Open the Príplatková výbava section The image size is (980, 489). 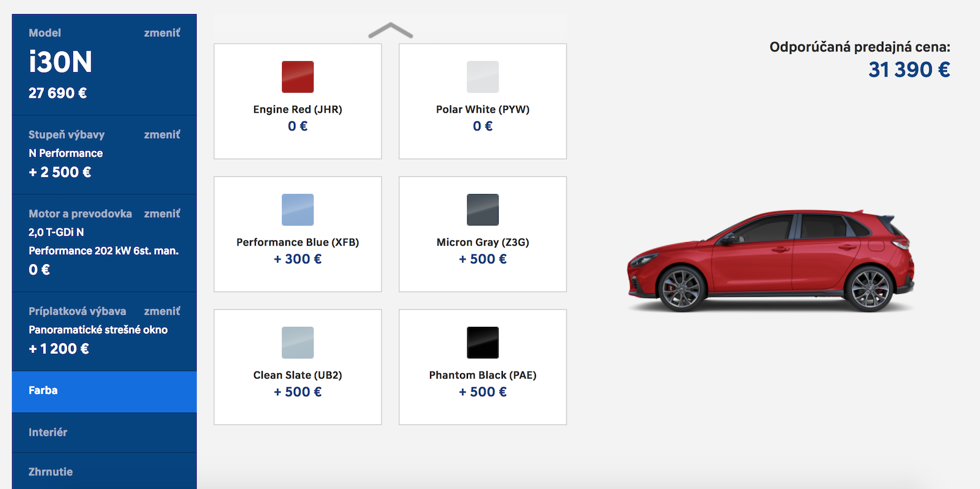[x=104, y=331]
